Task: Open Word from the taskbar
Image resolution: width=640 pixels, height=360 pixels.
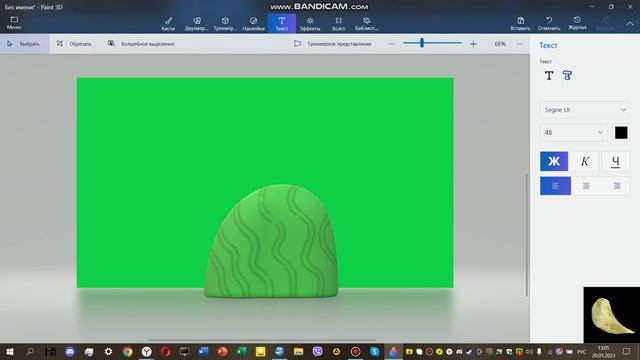Action: (x=203, y=351)
